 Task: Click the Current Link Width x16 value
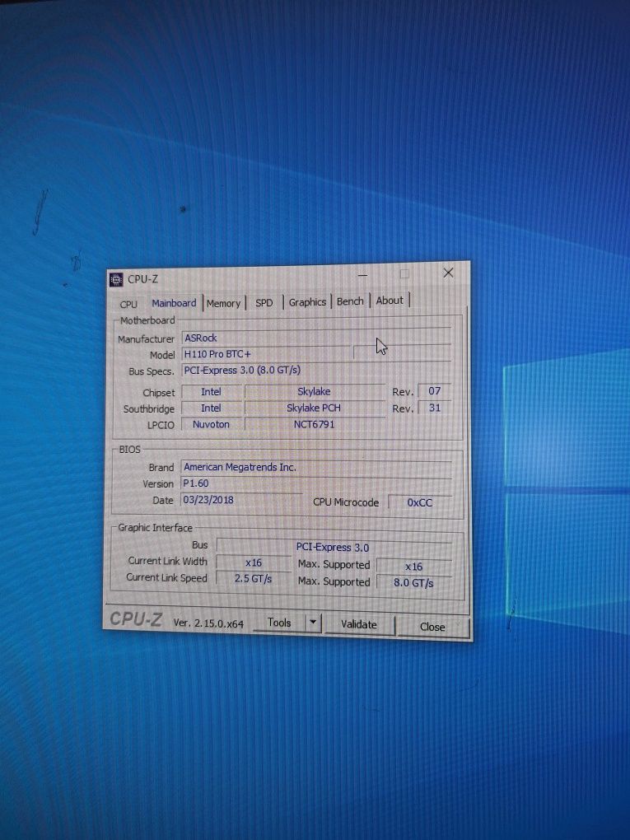pos(254,563)
